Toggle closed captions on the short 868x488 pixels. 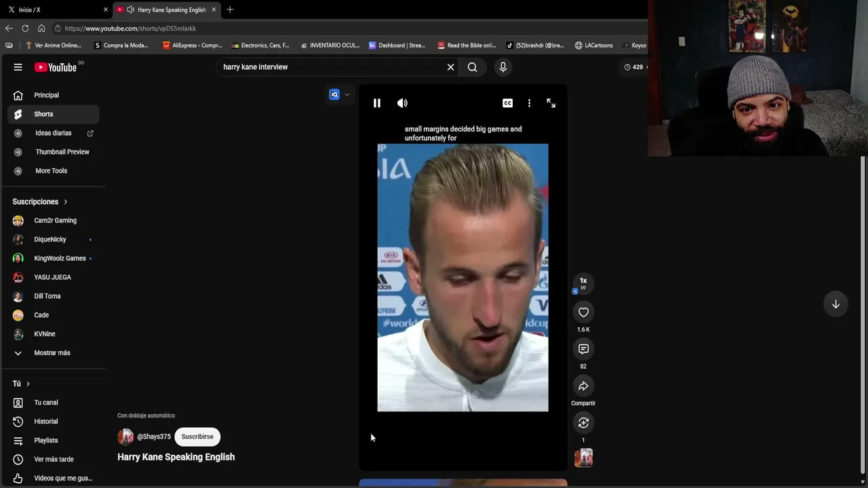tap(507, 103)
